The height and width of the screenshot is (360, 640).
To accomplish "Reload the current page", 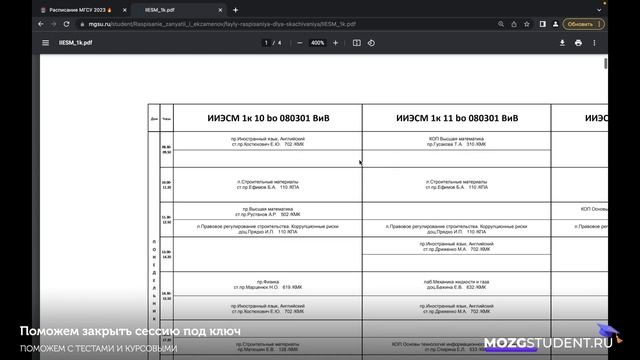I will [x=67, y=24].
